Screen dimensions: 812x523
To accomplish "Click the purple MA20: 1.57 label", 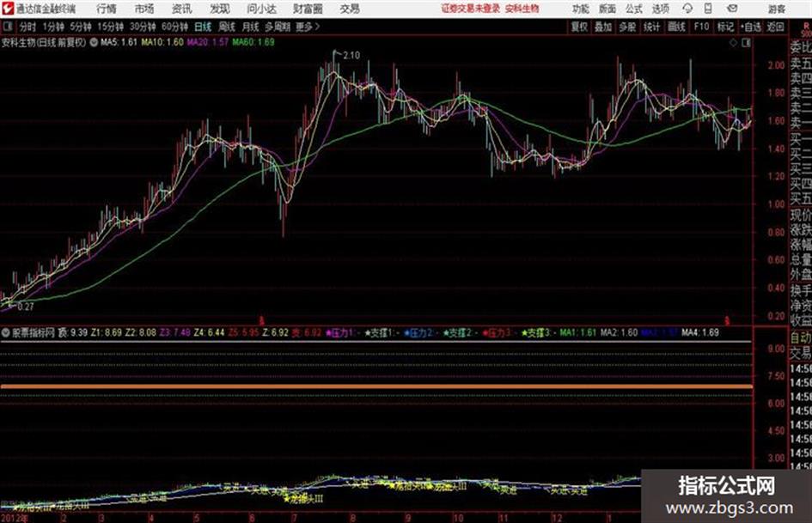I will (208, 42).
